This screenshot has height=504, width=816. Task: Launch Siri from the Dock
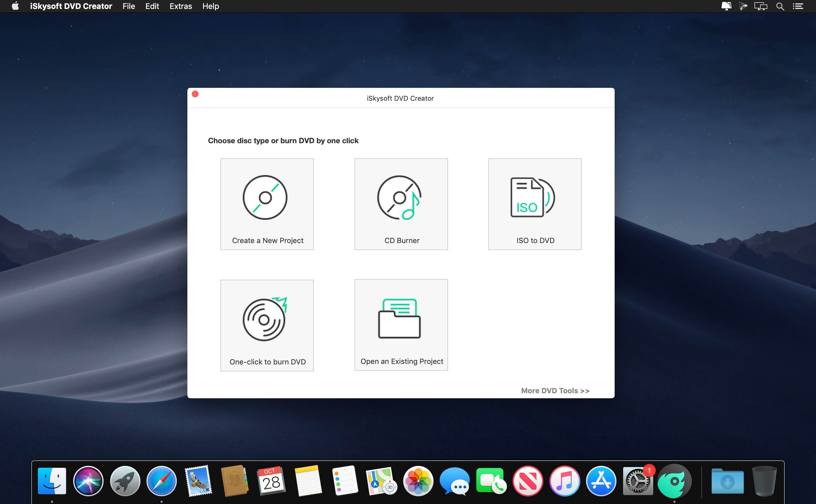(x=88, y=481)
